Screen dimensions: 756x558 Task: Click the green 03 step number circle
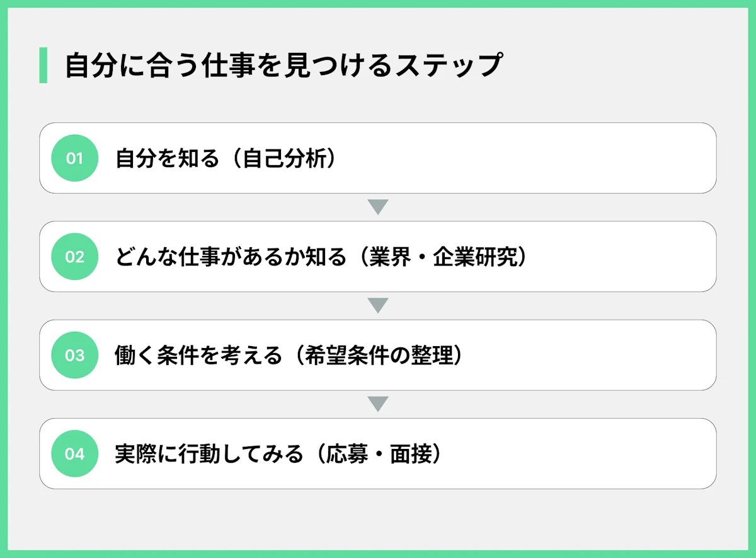pyautogui.click(x=75, y=355)
